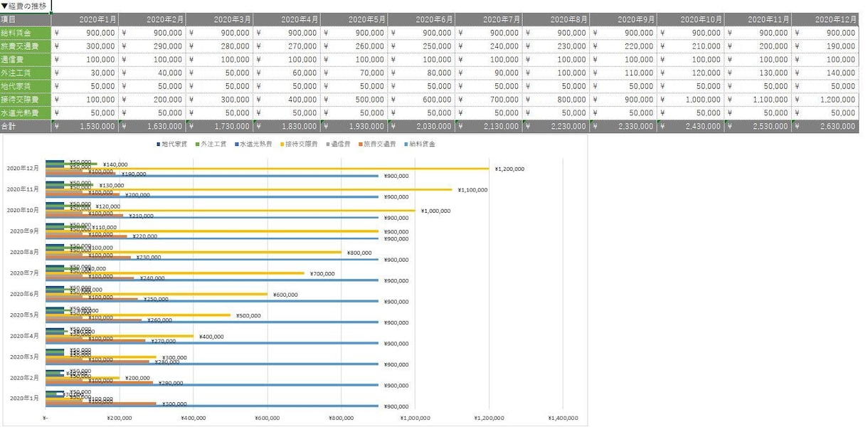Click table cell 30,000 for 外注工賃 in 2020年1月
Viewport: 868px width, 432px height.
[x=85, y=73]
